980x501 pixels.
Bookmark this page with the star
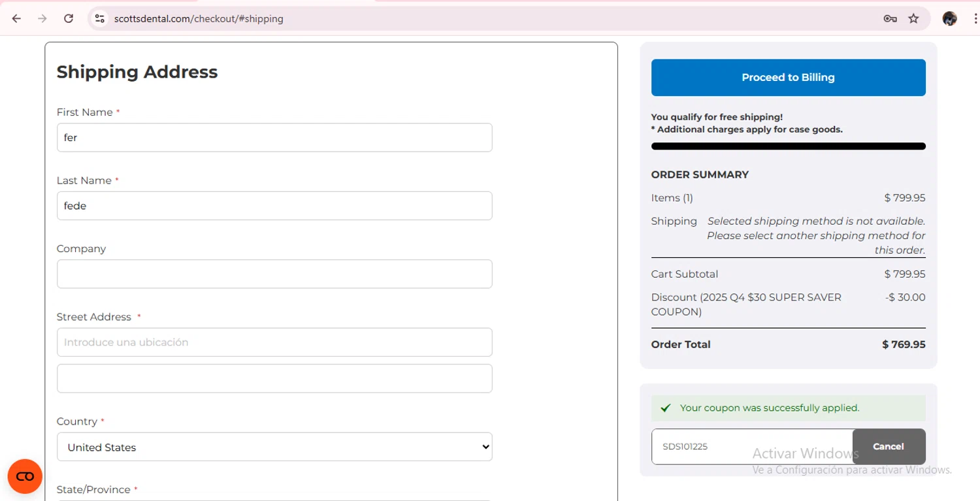(x=913, y=18)
